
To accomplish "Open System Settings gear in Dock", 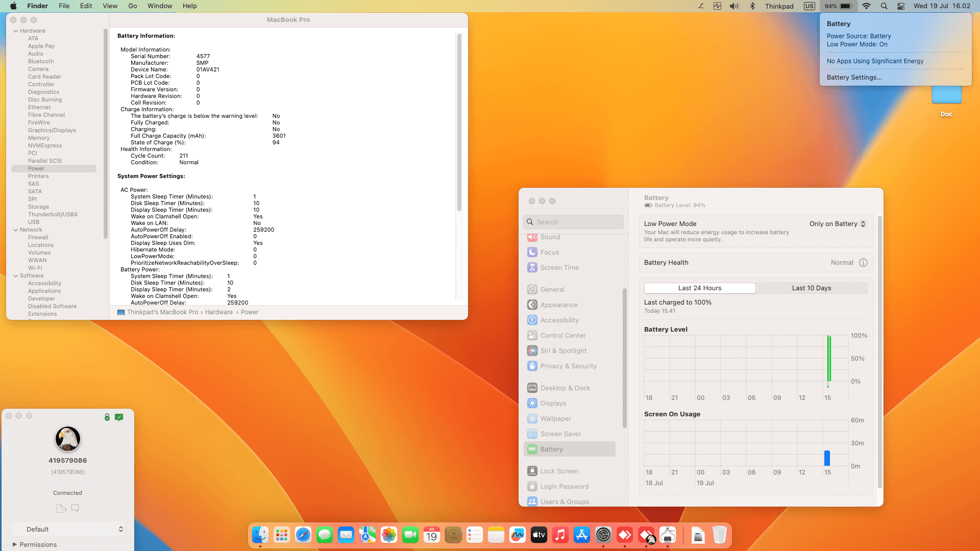I will tap(603, 535).
